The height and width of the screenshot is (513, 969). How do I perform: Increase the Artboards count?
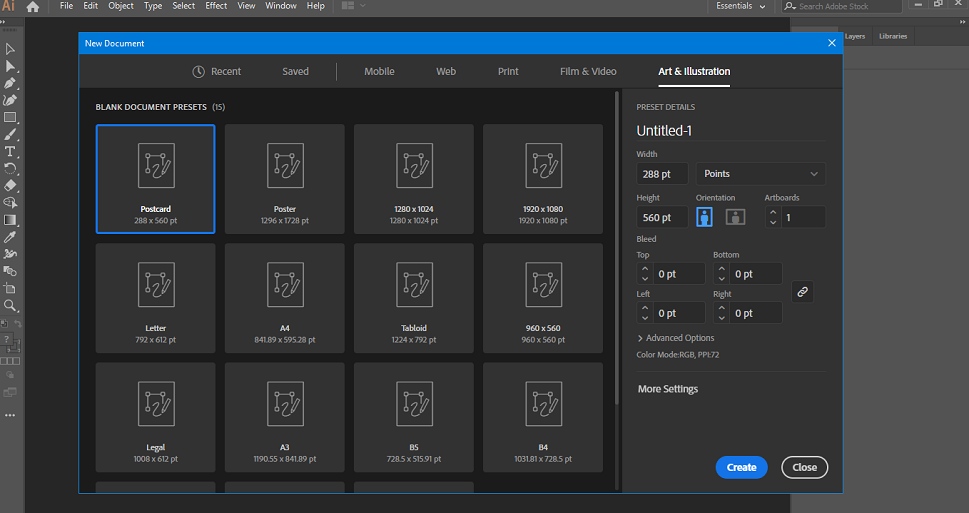772,212
